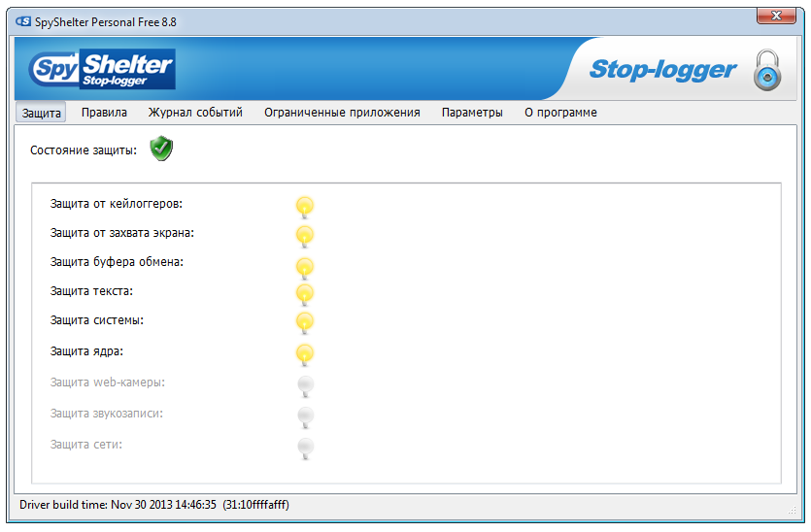Viewport: 811px width, 532px height.
Task: Close the SpyShelter window
Action: click(776, 16)
